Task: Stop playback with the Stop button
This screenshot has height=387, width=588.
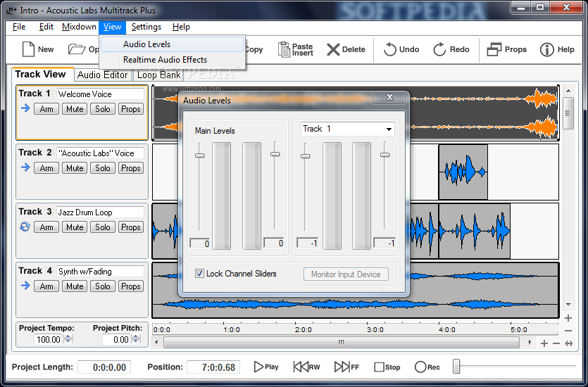Action: point(387,367)
